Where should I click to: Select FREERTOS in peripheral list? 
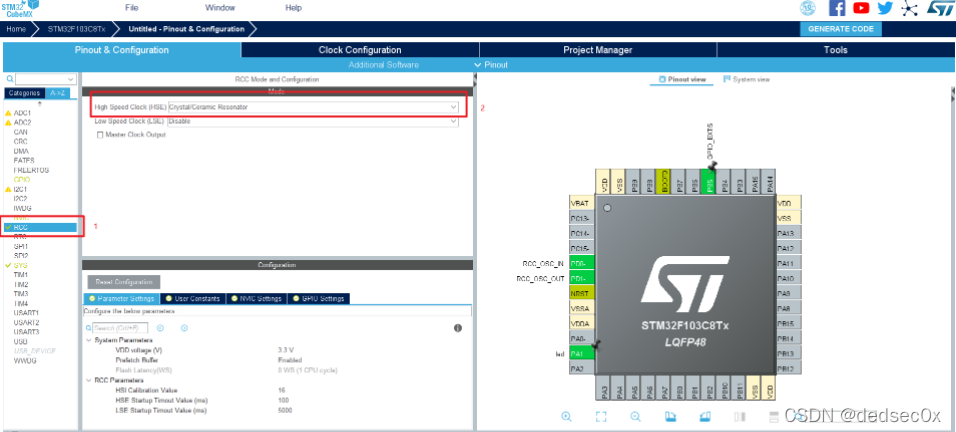coord(31,170)
